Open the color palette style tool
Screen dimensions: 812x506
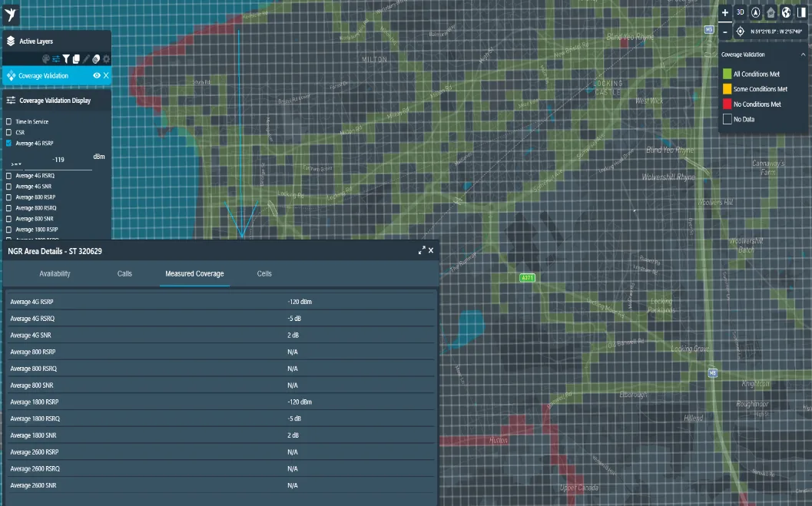tap(46, 59)
